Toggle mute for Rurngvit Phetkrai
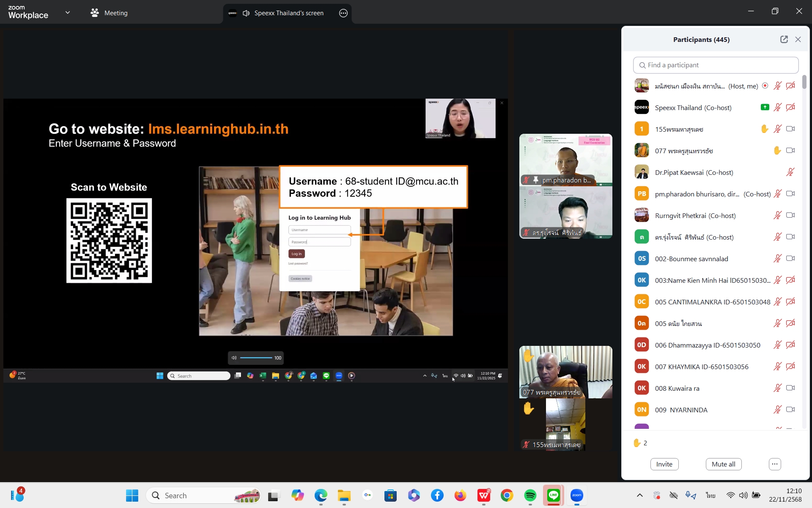 coord(777,215)
